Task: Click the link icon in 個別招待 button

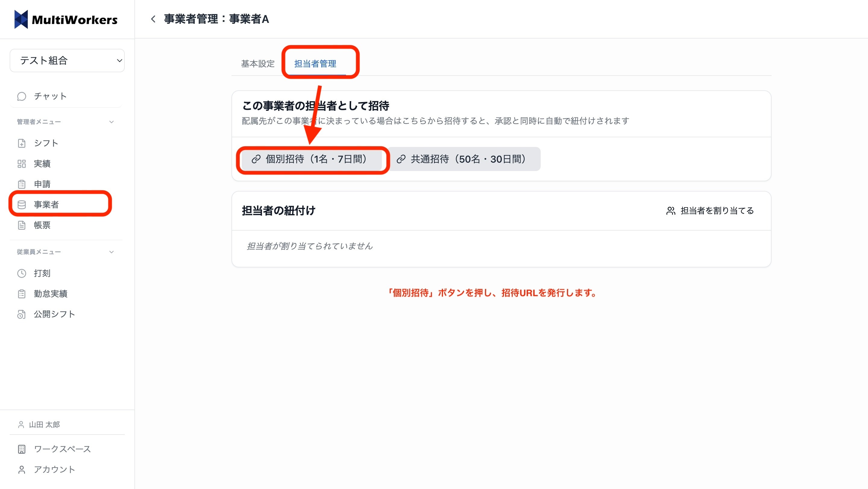Action: tap(256, 159)
